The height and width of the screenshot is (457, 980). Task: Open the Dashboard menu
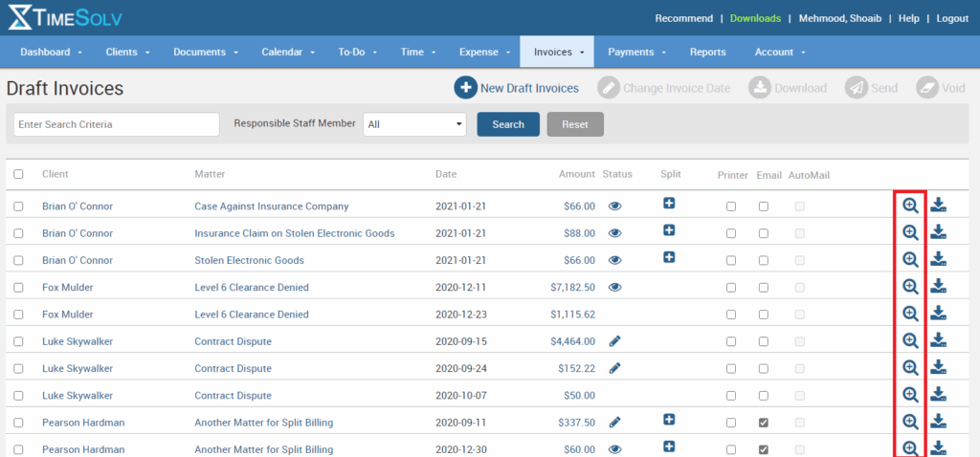click(51, 52)
